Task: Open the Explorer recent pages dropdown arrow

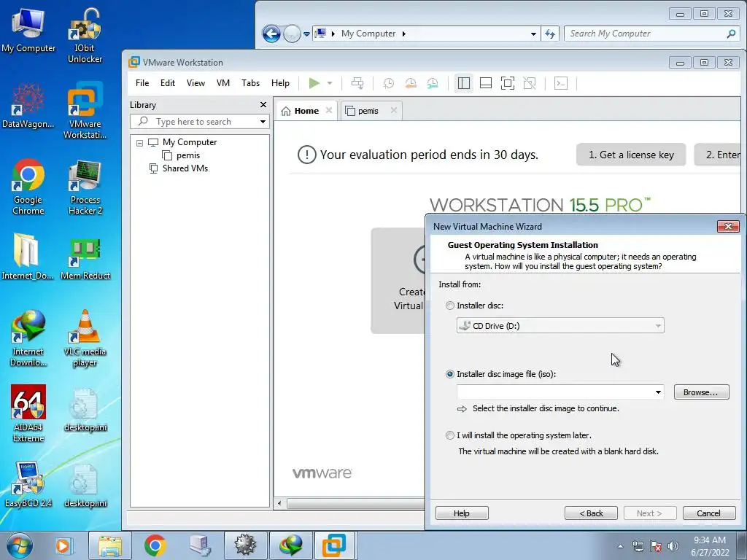Action: pyautogui.click(x=306, y=34)
